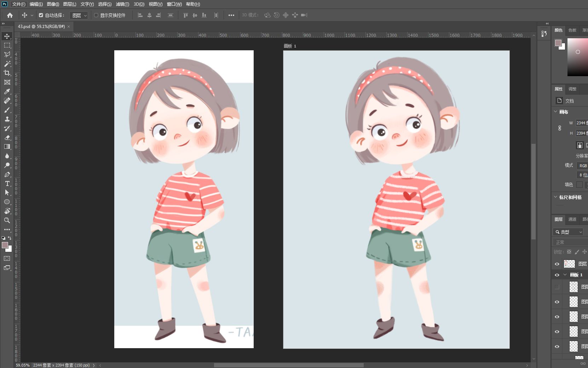
Task: Expand the toolbox double-arrow
Action: coord(3,24)
